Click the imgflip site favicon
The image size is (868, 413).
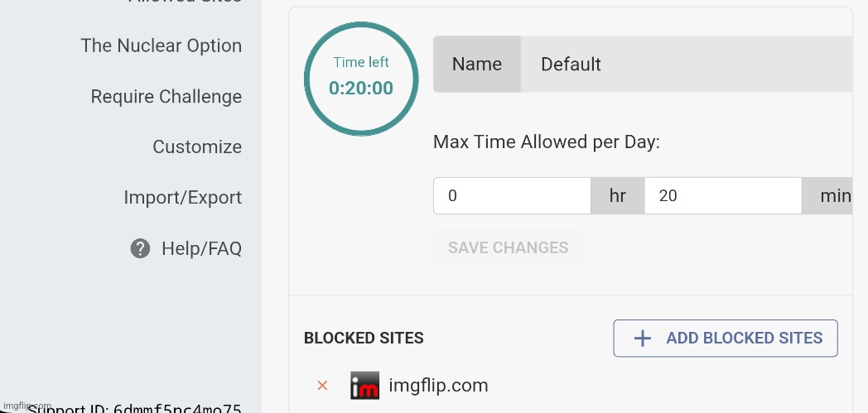click(x=364, y=386)
